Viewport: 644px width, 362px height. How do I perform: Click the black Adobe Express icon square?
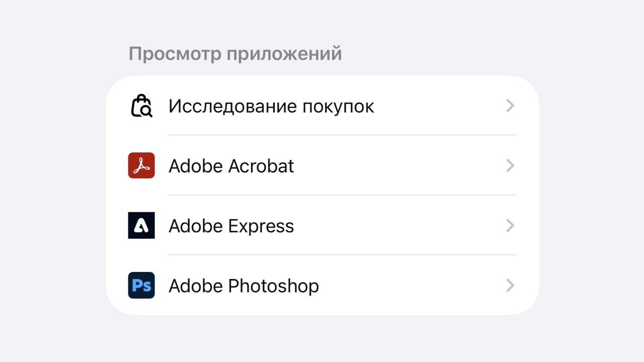[x=141, y=225]
